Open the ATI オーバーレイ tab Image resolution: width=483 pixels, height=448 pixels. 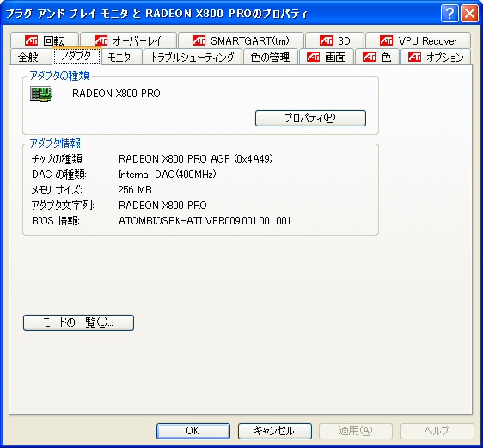128,40
